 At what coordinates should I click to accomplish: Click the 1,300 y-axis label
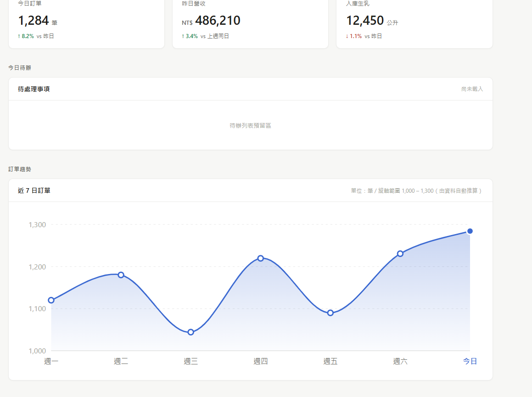(37, 225)
